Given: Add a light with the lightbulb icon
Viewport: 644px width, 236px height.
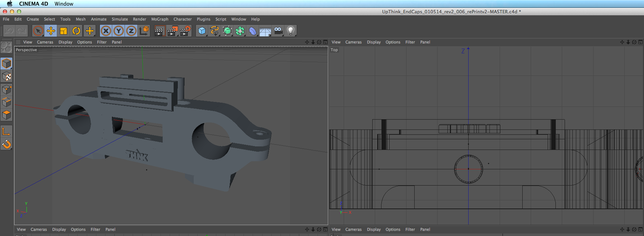Looking at the screenshot, I should (291, 31).
